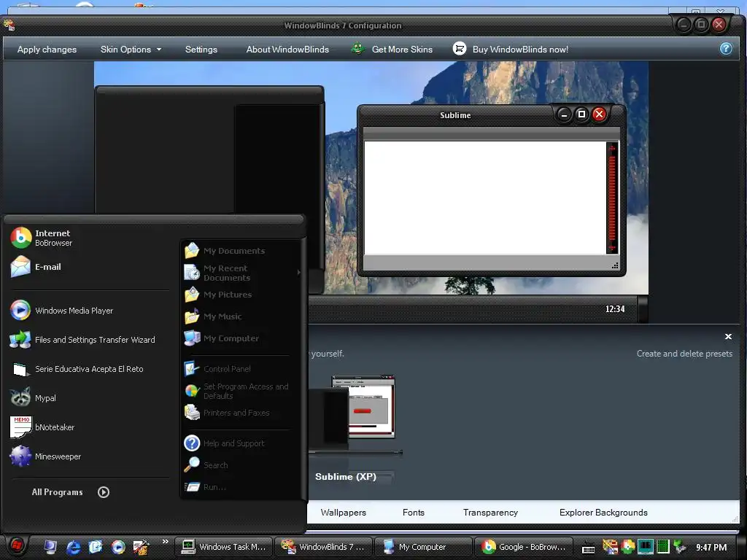
Task: Open My Music folder
Action: (x=213, y=316)
